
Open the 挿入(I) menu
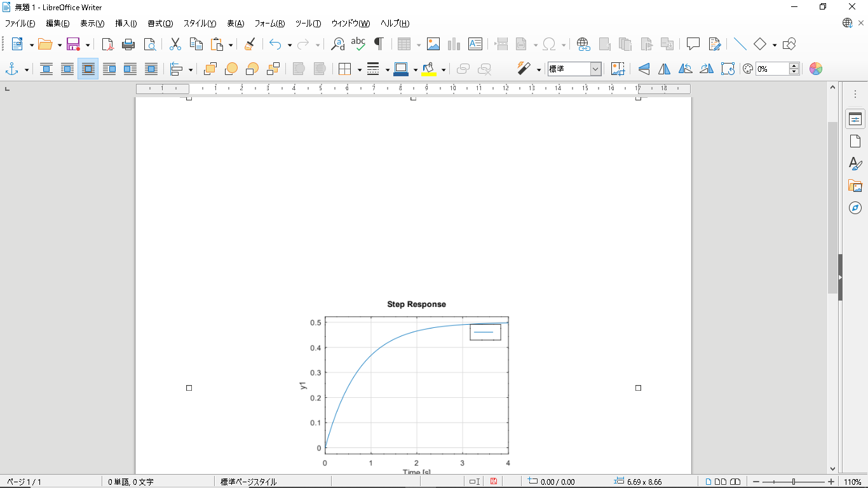[x=126, y=24]
